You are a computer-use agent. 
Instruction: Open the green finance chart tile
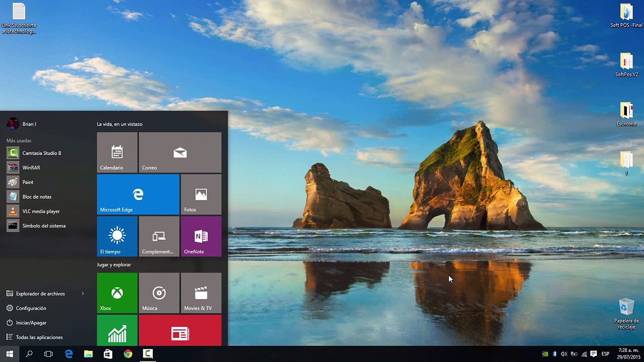117,330
